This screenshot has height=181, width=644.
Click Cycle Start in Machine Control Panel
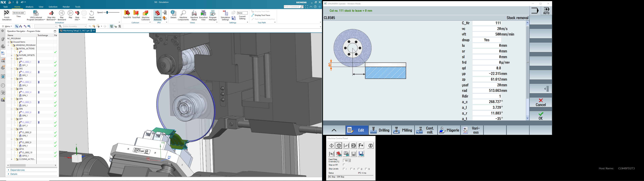(x=332, y=145)
